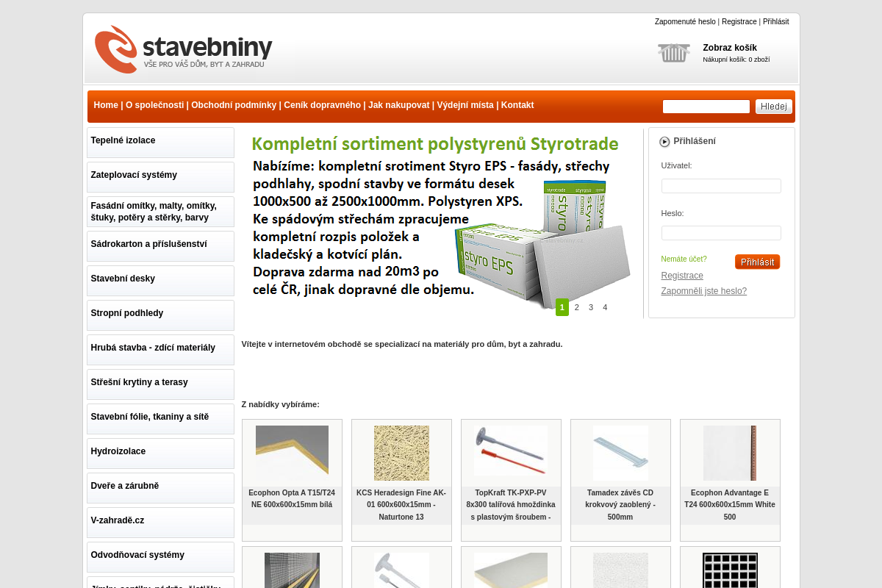Viewport: 882px width, 588px height.
Task: Open Stavební fólie, tkaniny a sítě
Action: click(160, 419)
